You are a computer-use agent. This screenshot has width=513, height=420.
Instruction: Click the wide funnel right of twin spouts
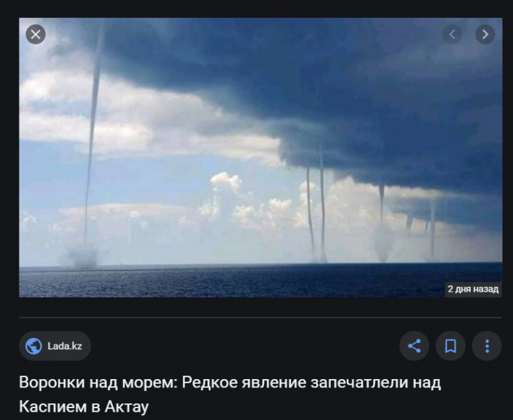pyautogui.click(x=381, y=224)
